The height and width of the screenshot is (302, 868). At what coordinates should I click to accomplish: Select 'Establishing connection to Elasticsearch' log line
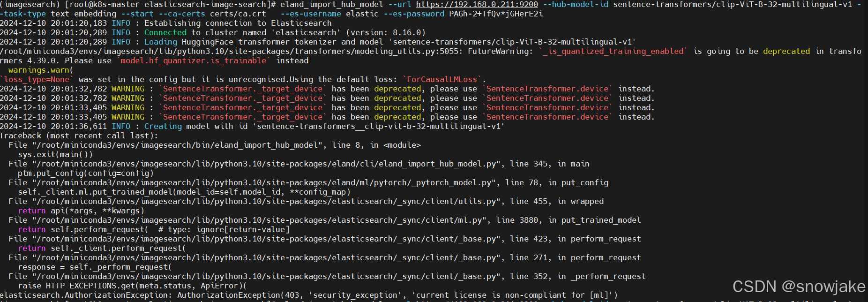[x=238, y=23]
